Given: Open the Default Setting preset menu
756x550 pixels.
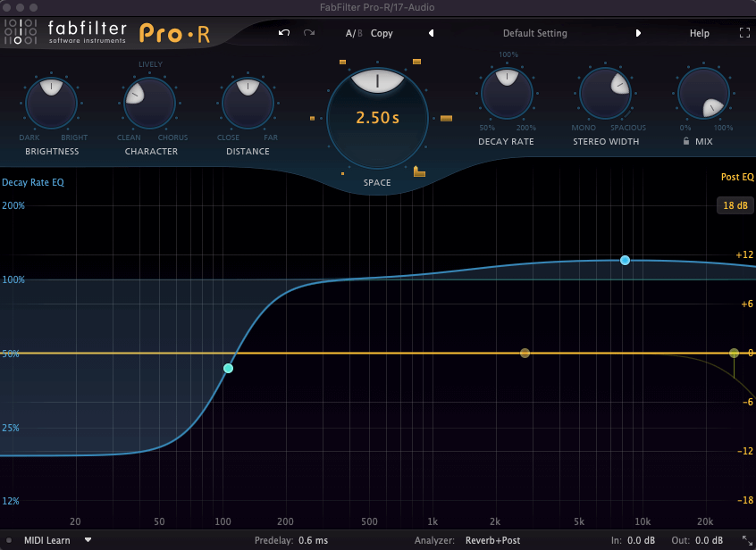Looking at the screenshot, I should (535, 33).
